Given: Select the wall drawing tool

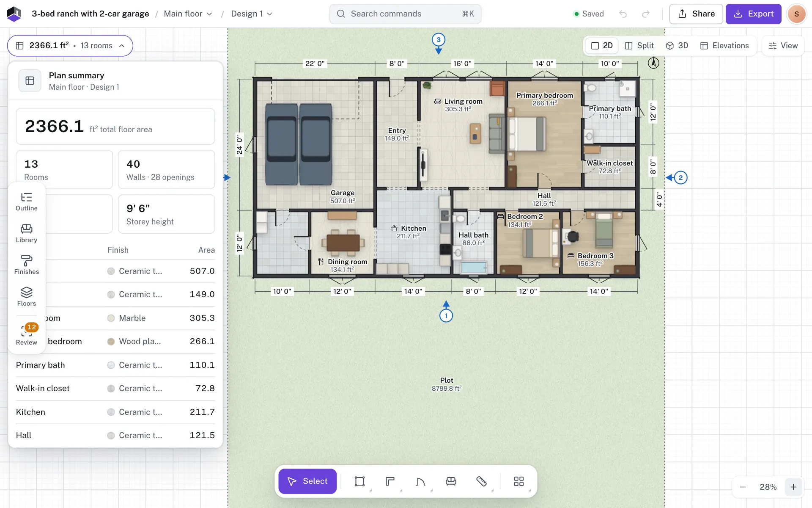Looking at the screenshot, I should [x=390, y=481].
